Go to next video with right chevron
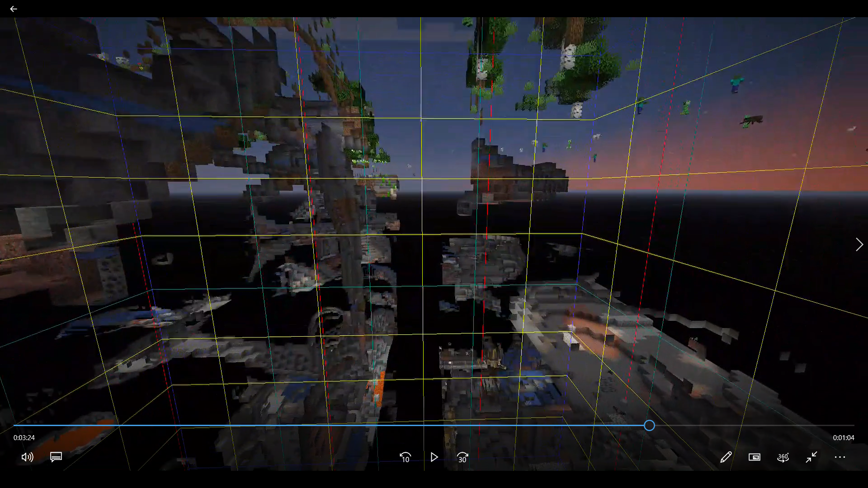 point(859,244)
